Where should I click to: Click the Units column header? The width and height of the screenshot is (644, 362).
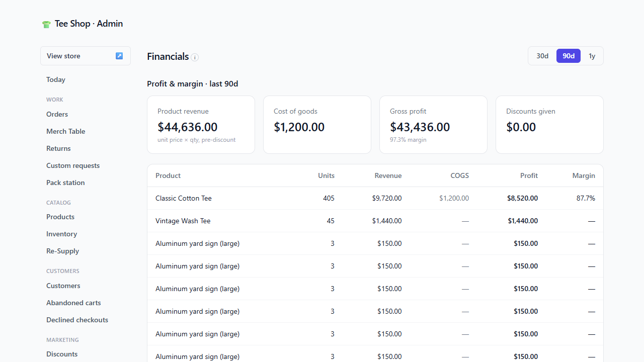pos(326,175)
